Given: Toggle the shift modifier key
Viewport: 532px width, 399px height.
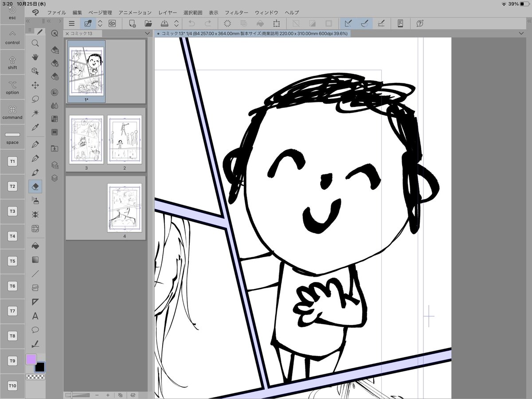Looking at the screenshot, I should (x=12, y=63).
